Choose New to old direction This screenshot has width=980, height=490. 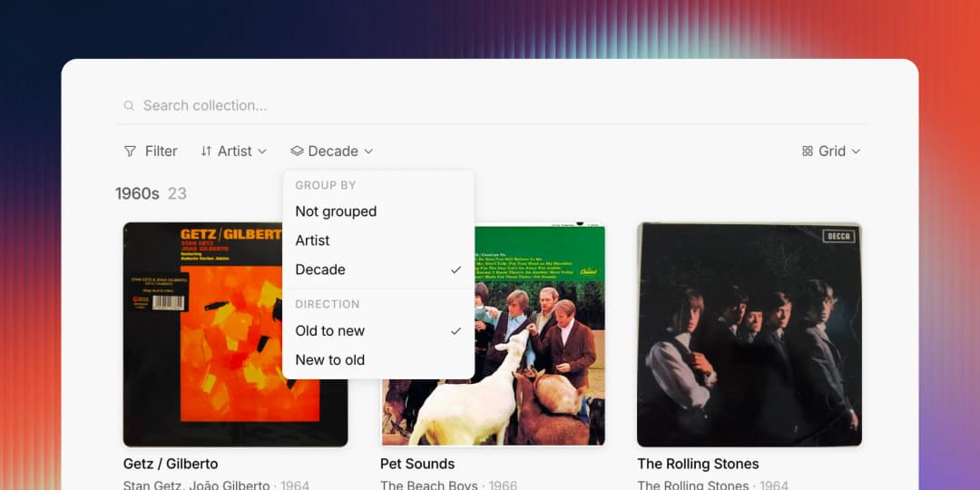tap(378, 360)
